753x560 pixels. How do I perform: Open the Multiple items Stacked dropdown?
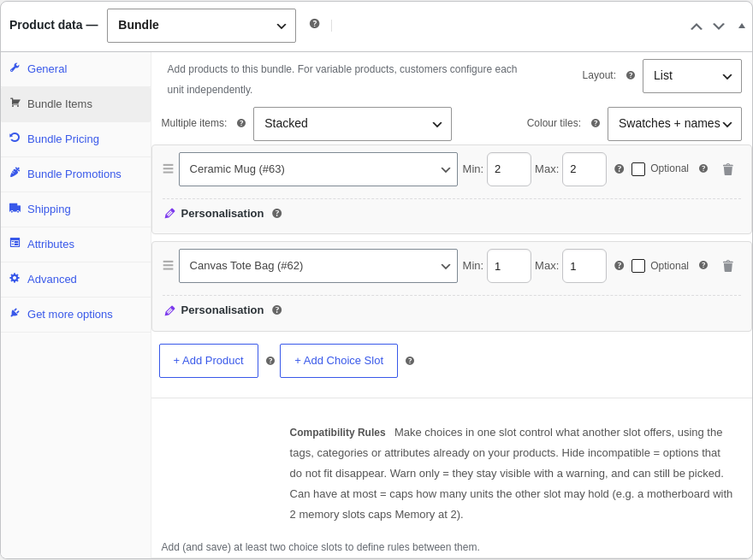[352, 124]
